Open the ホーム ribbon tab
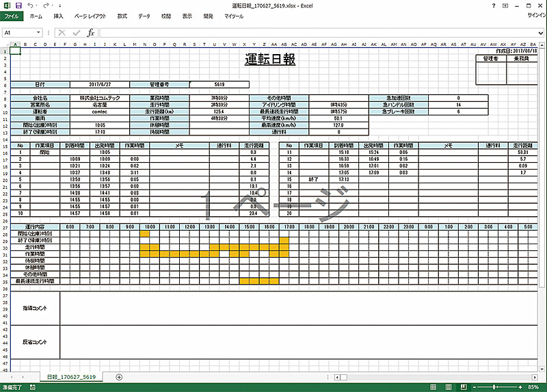547x392 pixels. tap(36, 16)
